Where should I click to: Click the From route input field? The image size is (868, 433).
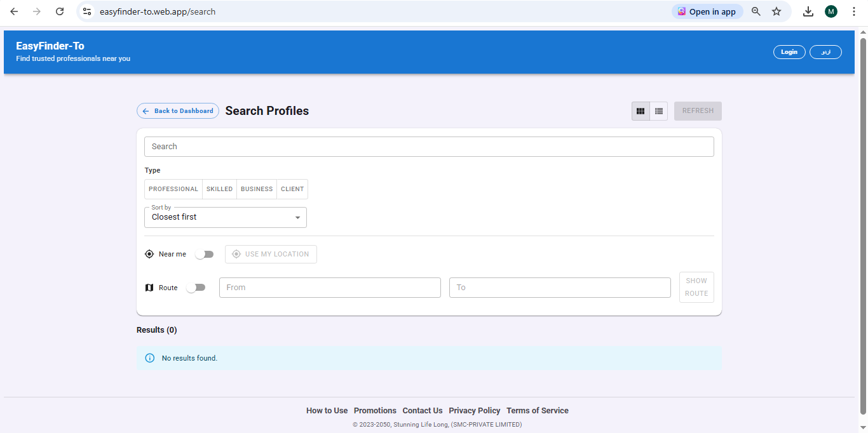(x=330, y=288)
